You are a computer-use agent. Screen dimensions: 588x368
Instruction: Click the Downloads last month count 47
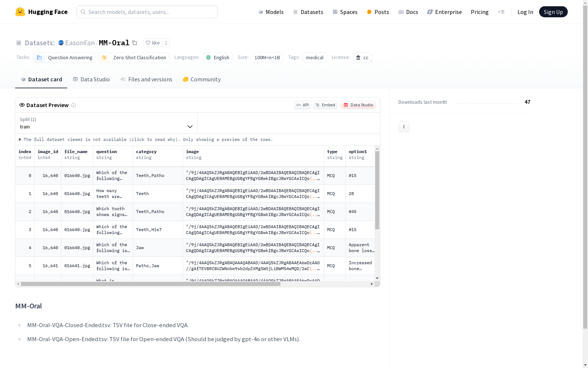pyautogui.click(x=527, y=102)
